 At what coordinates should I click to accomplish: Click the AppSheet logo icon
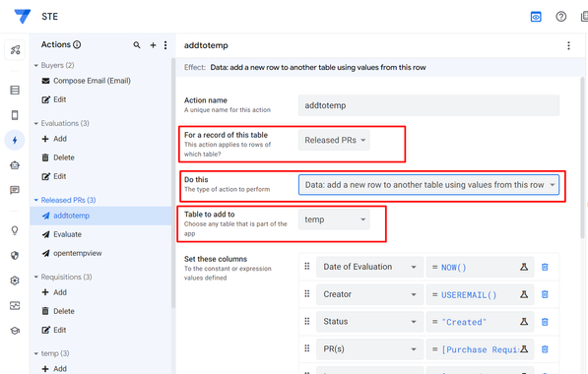click(22, 16)
